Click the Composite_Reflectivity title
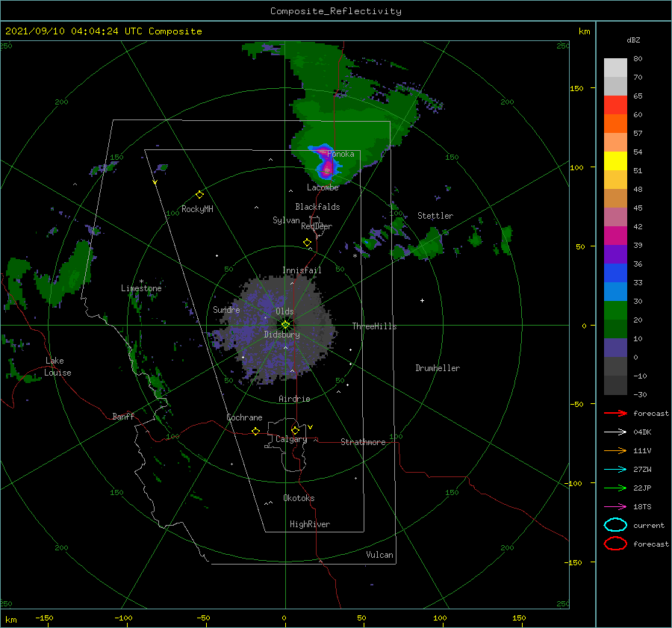 pos(335,11)
